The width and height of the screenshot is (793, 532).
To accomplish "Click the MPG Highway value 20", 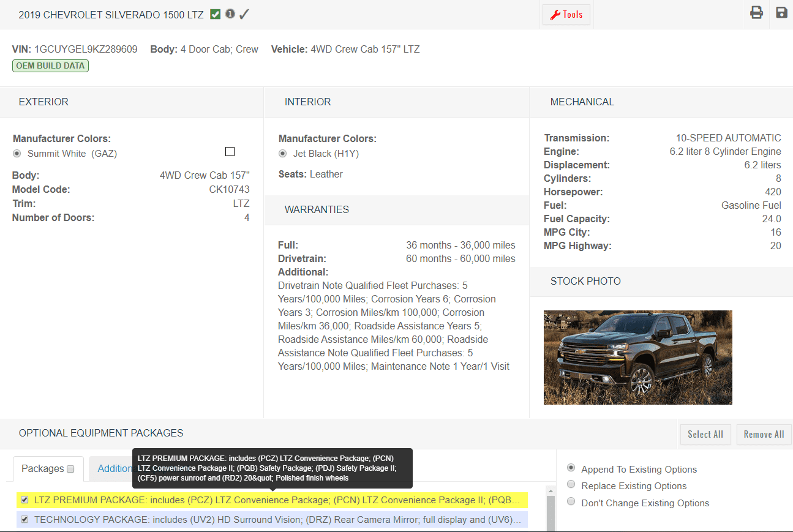I will pos(776,246).
